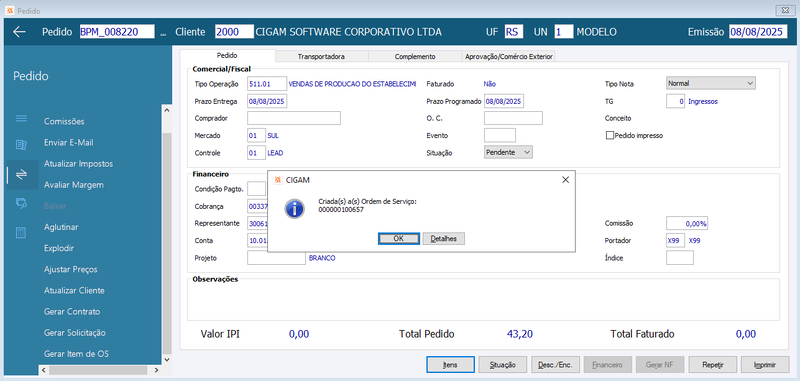Click the Tipo Operação field 511.01
This screenshot has height=381, width=800.
click(x=267, y=84)
